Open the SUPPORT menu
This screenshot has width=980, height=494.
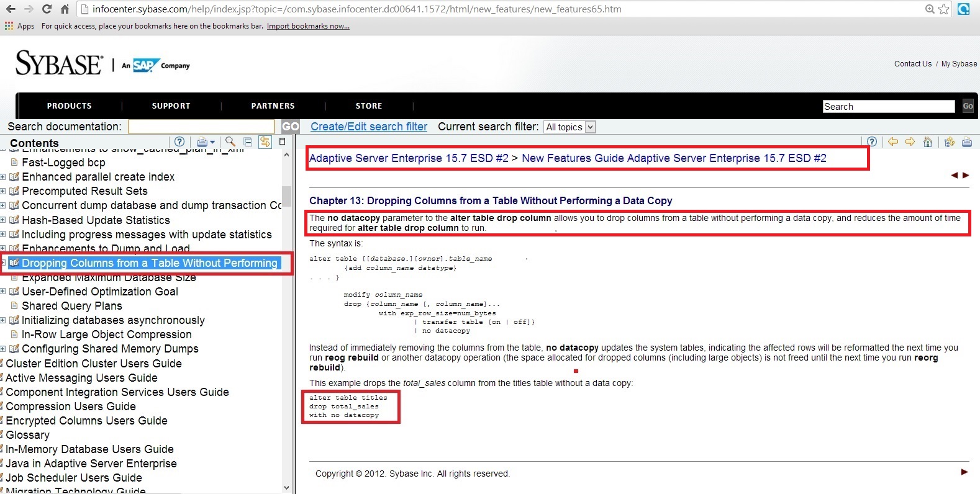[x=171, y=106]
